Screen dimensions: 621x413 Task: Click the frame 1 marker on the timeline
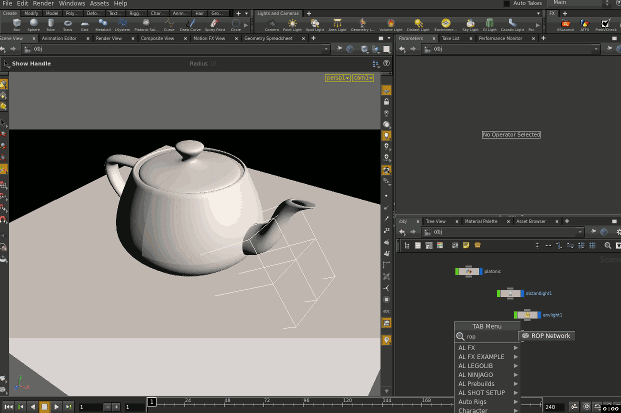(x=152, y=402)
